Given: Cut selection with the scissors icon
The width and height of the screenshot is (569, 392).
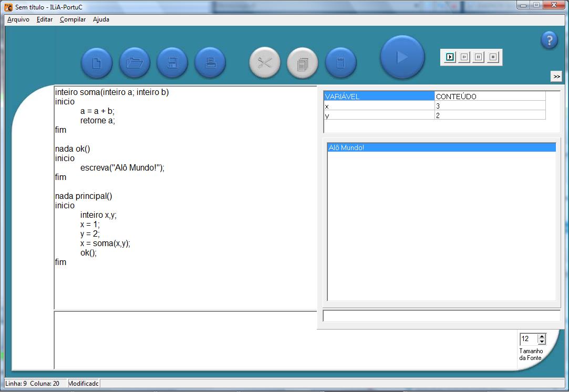Looking at the screenshot, I should tap(264, 63).
